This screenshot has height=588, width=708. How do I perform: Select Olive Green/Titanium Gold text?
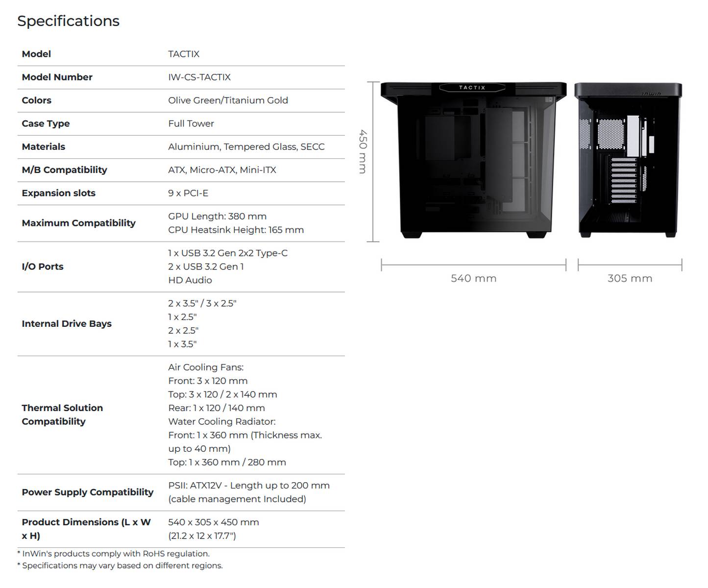[228, 100]
